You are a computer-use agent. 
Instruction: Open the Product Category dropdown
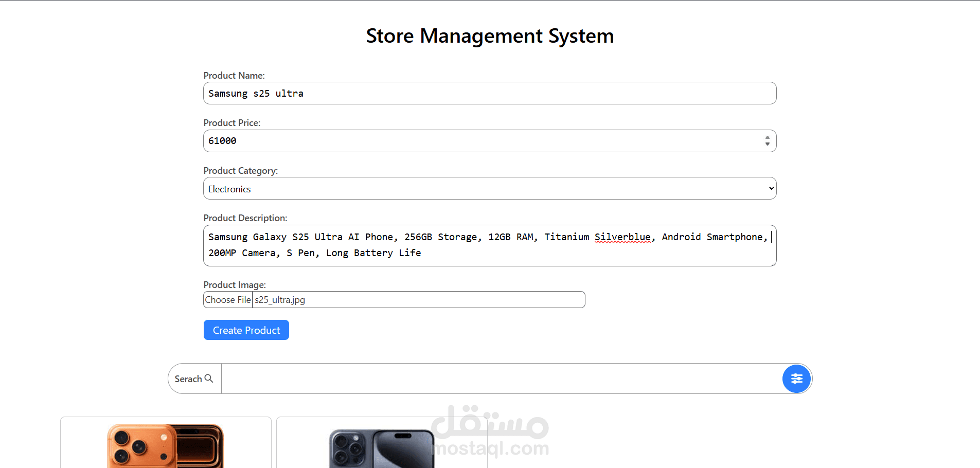[490, 188]
